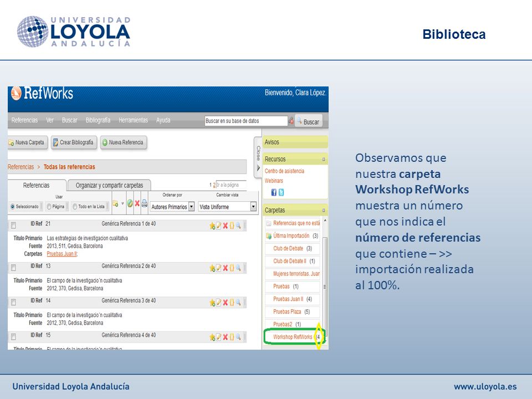Open the Webinars link
Viewport: 532px width, 399px height.
(274, 181)
